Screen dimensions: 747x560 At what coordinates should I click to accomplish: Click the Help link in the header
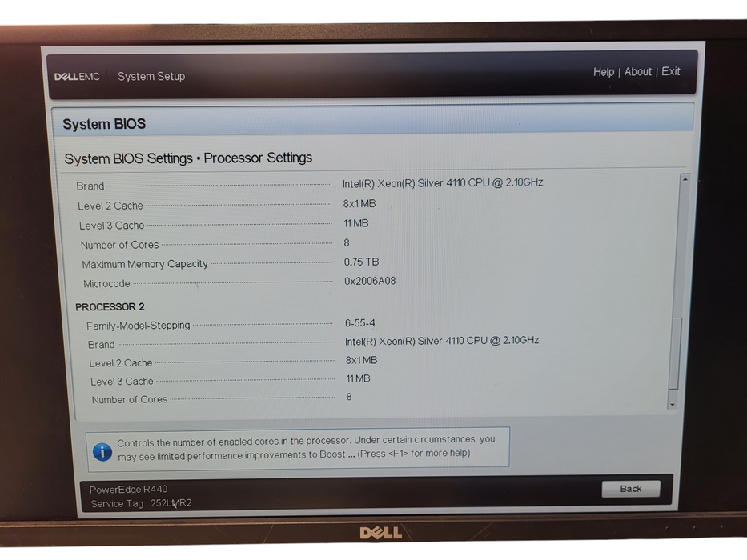click(603, 72)
